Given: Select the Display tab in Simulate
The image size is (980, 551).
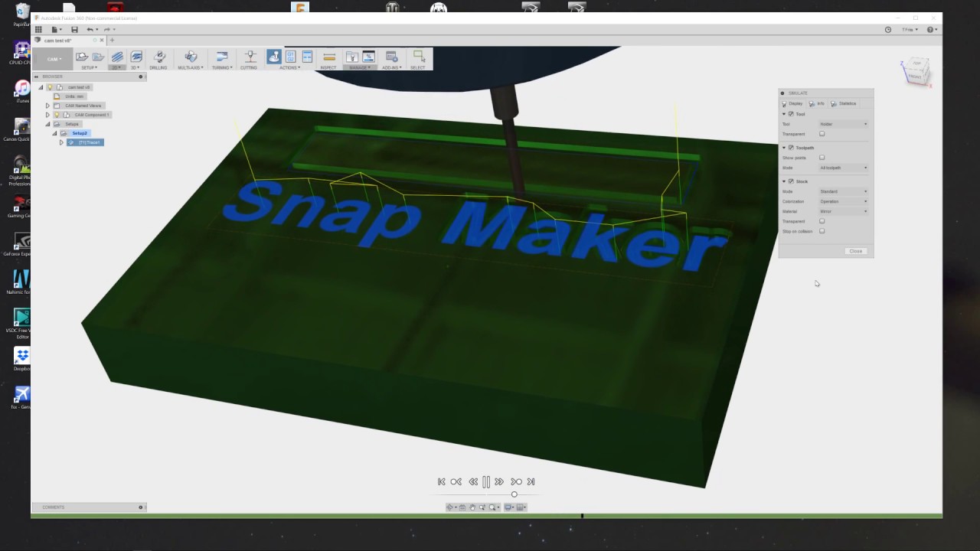Looking at the screenshot, I should coord(792,103).
